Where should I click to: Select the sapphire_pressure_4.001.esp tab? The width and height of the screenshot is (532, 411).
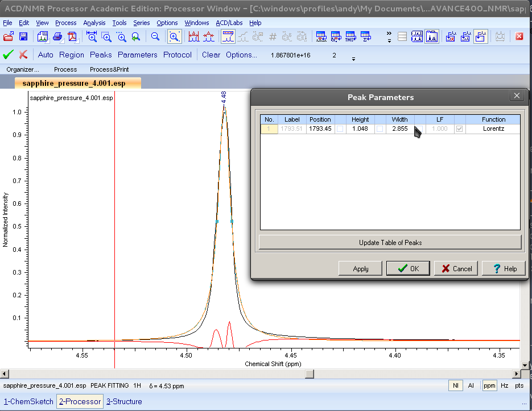78,83
